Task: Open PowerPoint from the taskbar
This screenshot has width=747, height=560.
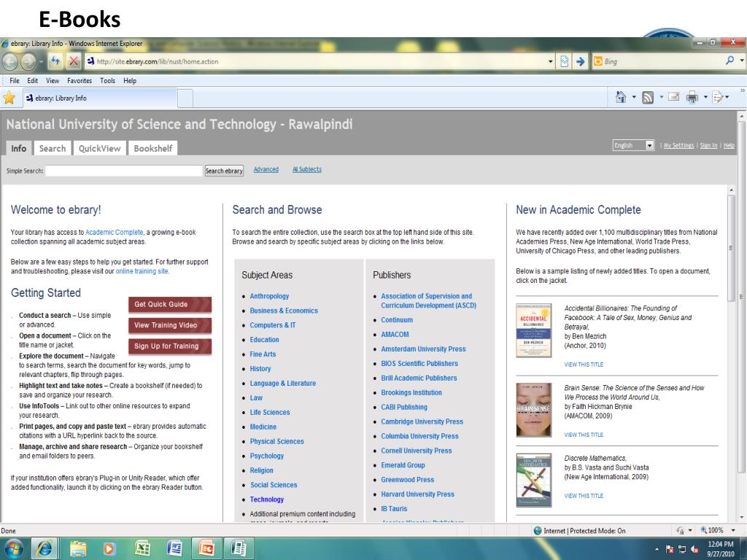Action: 206,548
